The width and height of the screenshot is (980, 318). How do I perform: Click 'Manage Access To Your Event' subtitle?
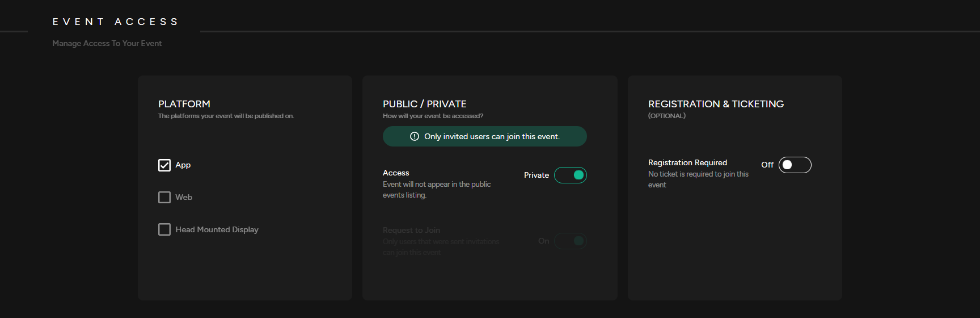[x=107, y=43]
